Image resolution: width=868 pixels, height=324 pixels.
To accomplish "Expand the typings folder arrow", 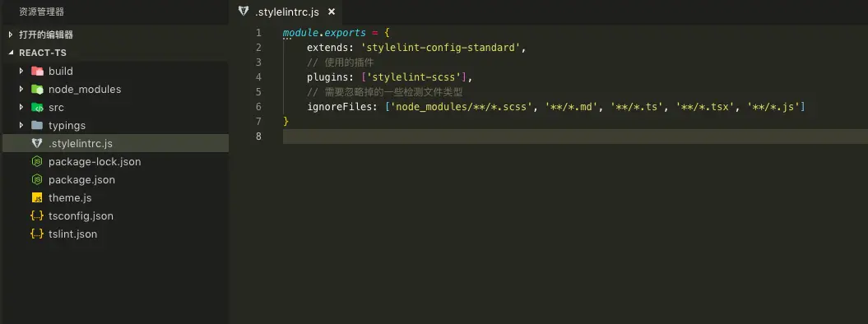I will [21, 126].
